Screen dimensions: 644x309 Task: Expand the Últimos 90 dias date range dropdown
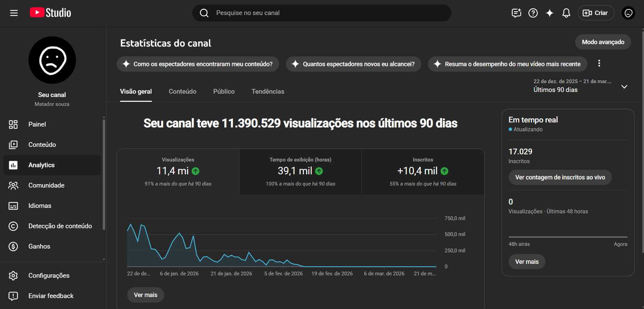pos(580,86)
